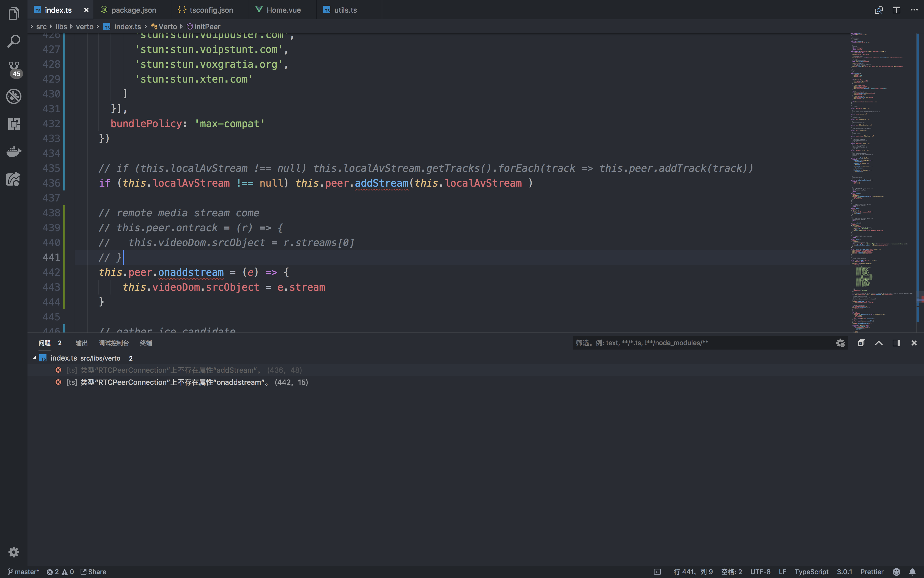Viewport: 924px width, 578px height.
Task: Open the Verto class breadcrumb
Action: coord(164,26)
